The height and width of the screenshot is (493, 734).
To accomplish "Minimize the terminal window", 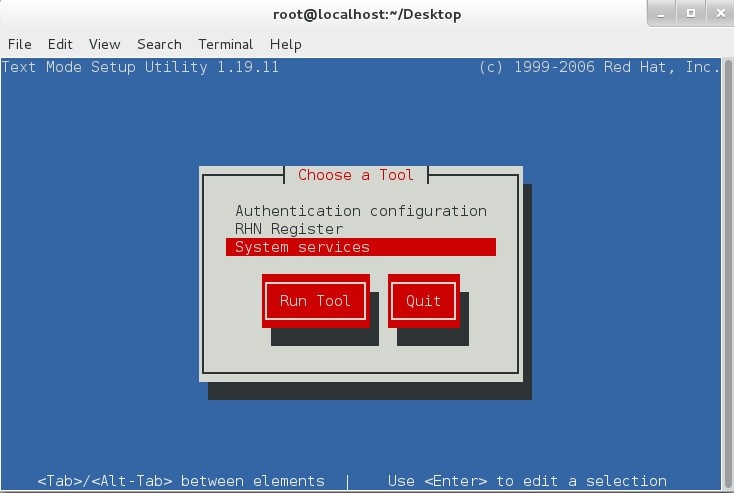I will [662, 14].
